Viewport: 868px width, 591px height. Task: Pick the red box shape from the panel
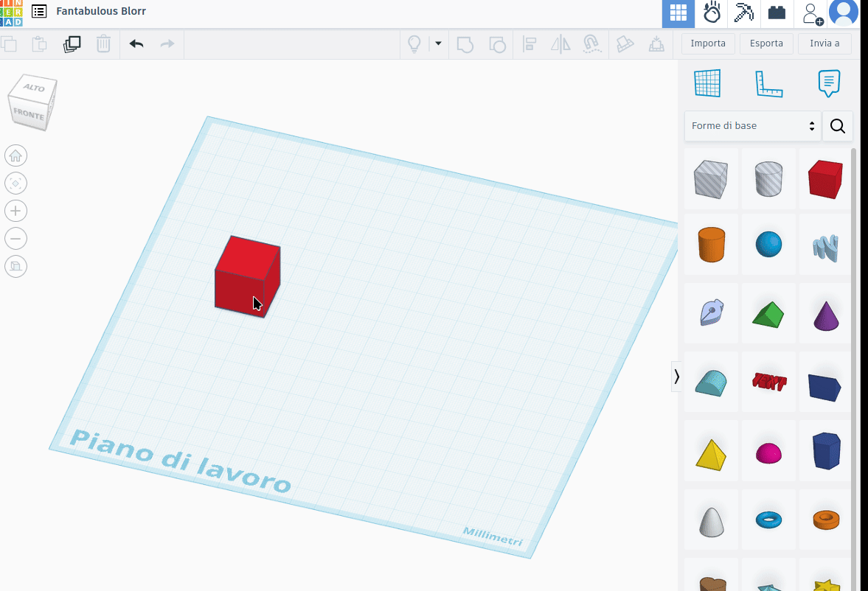click(x=825, y=179)
